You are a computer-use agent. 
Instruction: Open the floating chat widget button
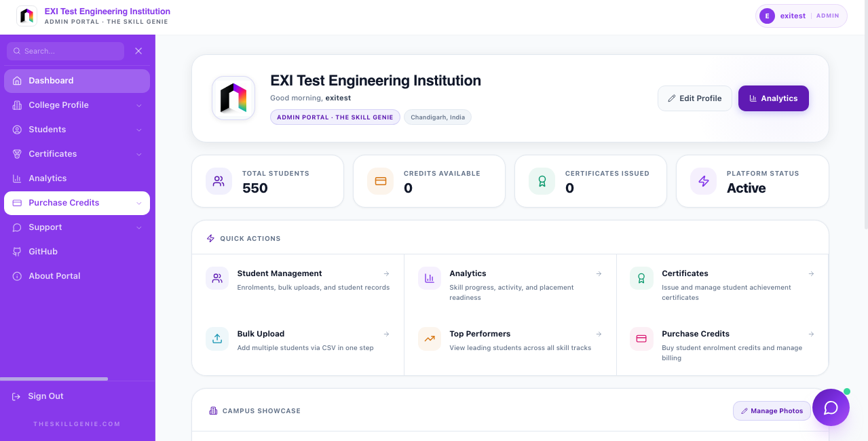(831, 408)
